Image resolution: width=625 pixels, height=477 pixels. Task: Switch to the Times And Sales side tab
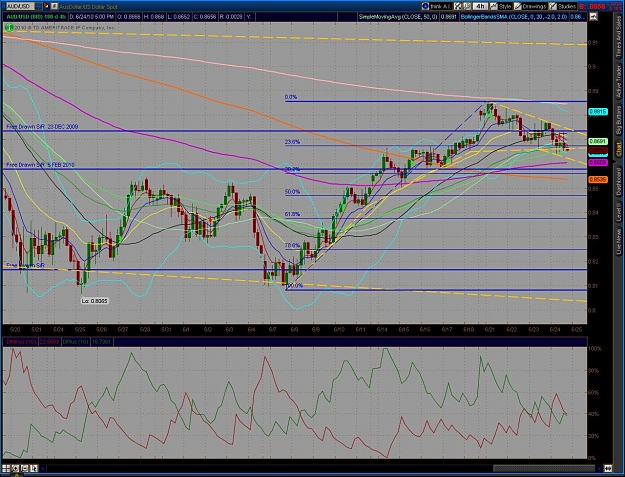tap(619, 35)
